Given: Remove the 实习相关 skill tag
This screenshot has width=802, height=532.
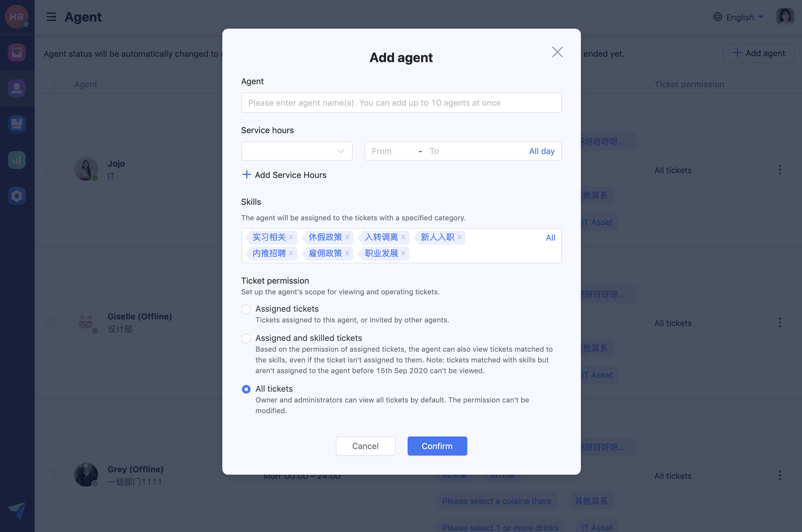Looking at the screenshot, I should click(291, 237).
